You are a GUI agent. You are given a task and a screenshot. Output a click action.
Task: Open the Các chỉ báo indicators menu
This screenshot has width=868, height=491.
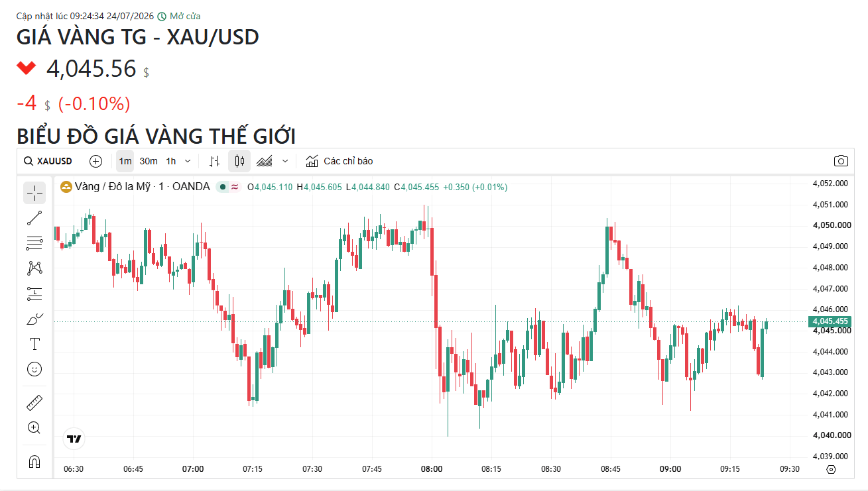pyautogui.click(x=340, y=161)
